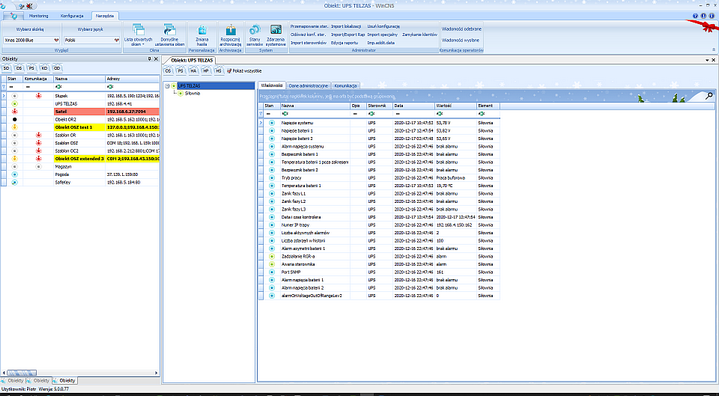This screenshot has height=396, width=719.
Task: Sort by Adresy column in Obiekty grid
Action: pos(132,79)
